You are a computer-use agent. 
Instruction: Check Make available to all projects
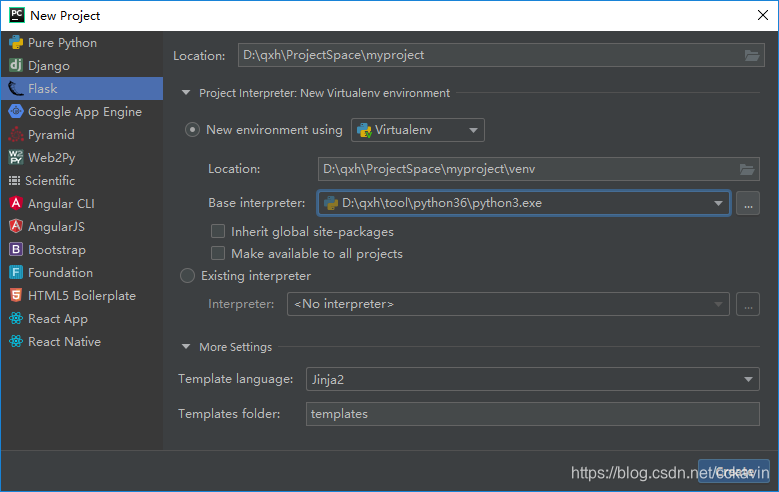tap(218, 253)
